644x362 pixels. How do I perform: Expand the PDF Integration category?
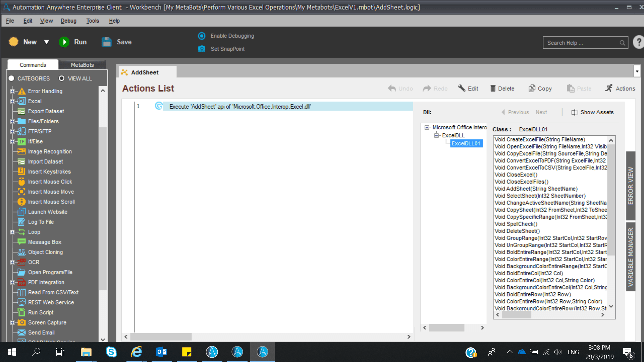click(12, 282)
